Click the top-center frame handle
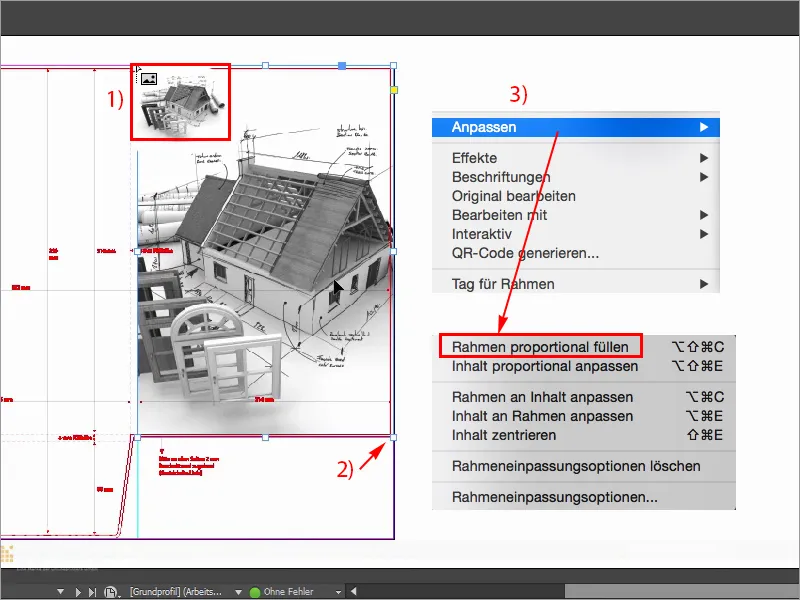This screenshot has height=600, width=800. (265, 65)
